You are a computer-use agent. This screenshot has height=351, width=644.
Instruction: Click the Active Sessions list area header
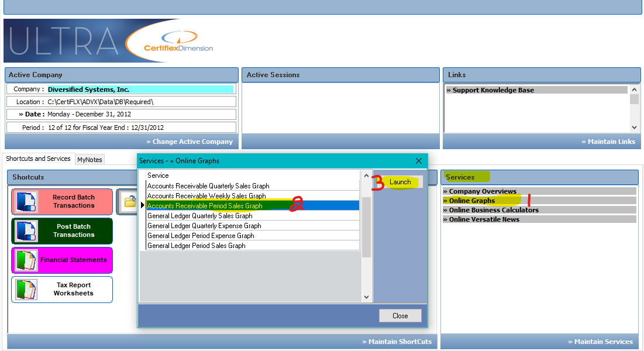[x=340, y=75]
